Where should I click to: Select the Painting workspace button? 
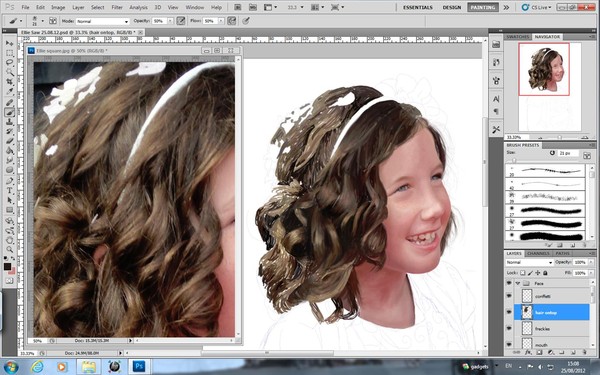point(483,7)
